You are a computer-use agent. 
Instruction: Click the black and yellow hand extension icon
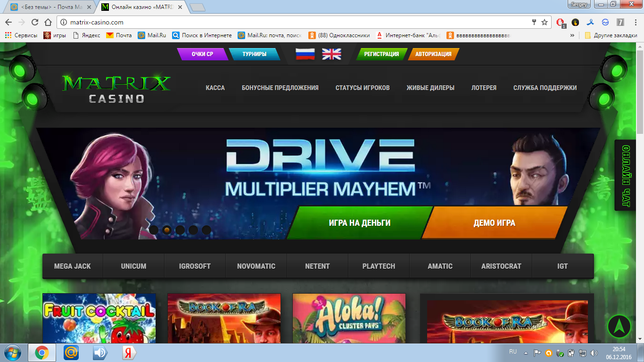pos(575,22)
